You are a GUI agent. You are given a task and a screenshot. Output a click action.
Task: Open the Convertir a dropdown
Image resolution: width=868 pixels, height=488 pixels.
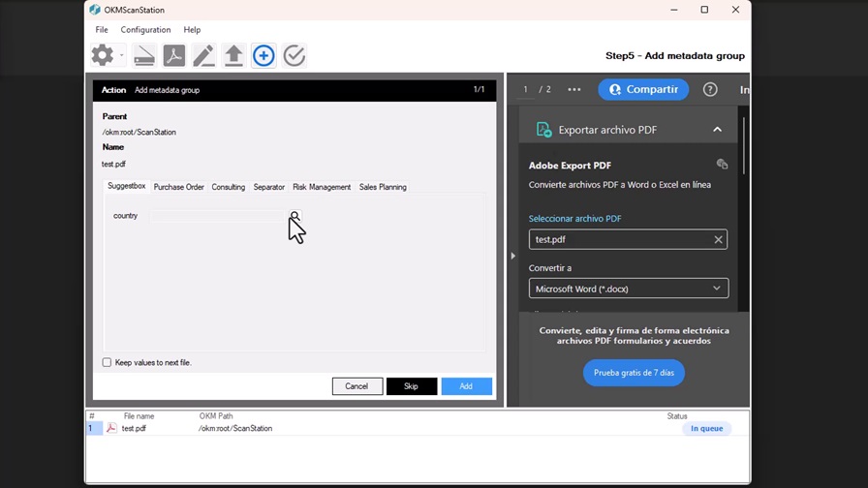[x=629, y=289]
